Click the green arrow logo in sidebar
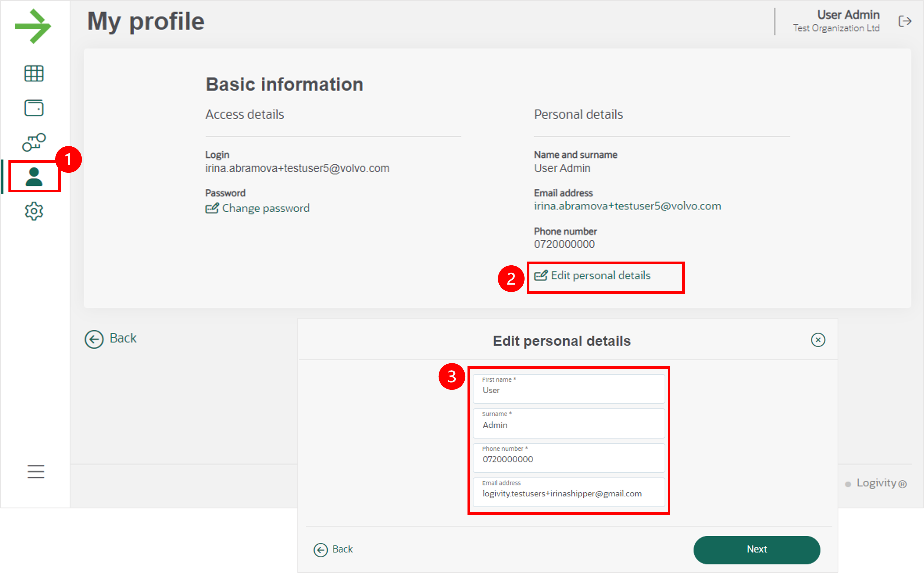924x573 pixels. pyautogui.click(x=33, y=26)
